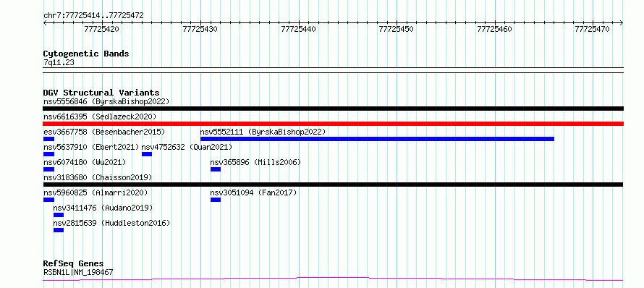Open the nsv5637910 (Ebert2021) label
Image resolution: width=644 pixels, height=288 pixels.
click(91, 147)
